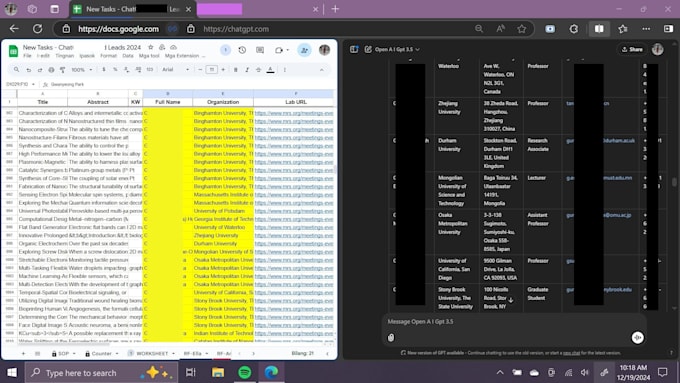This screenshot has height=383, width=680.
Task: Click the Lab URL column header cell
Action: [296, 102]
